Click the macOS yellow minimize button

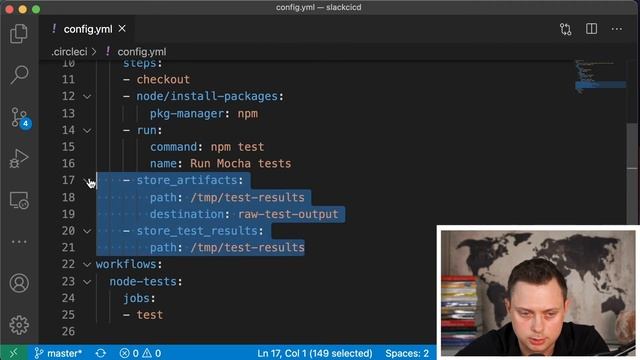[22, 9]
